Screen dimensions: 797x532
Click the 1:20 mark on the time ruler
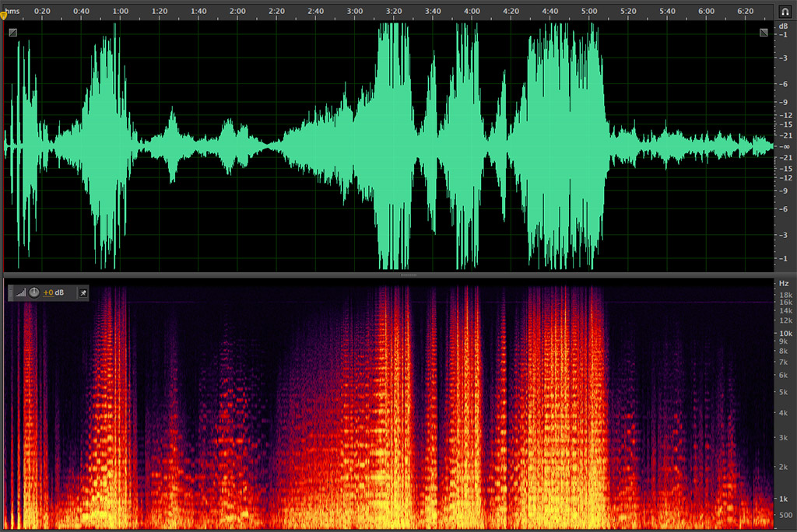coord(160,11)
